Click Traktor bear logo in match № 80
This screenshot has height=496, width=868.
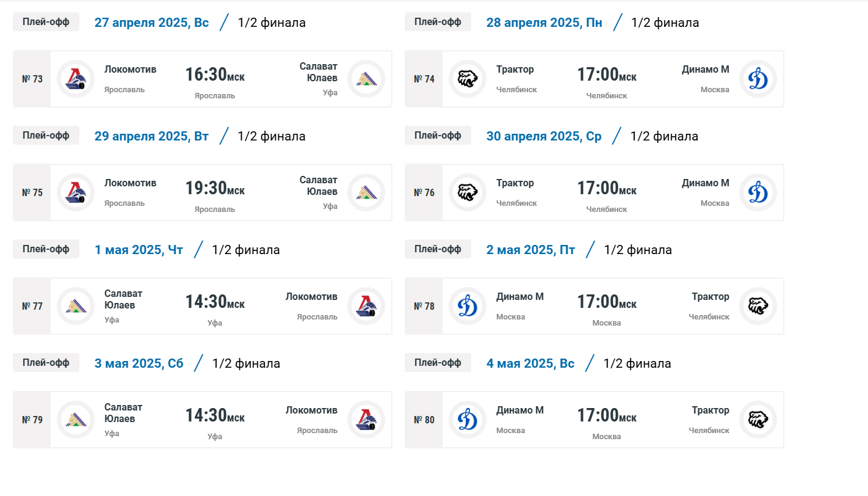[758, 420]
